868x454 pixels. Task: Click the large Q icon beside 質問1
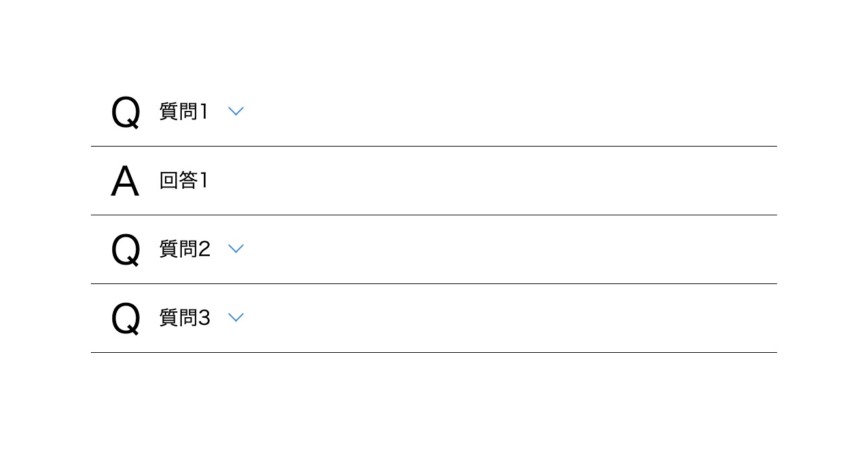click(x=126, y=113)
